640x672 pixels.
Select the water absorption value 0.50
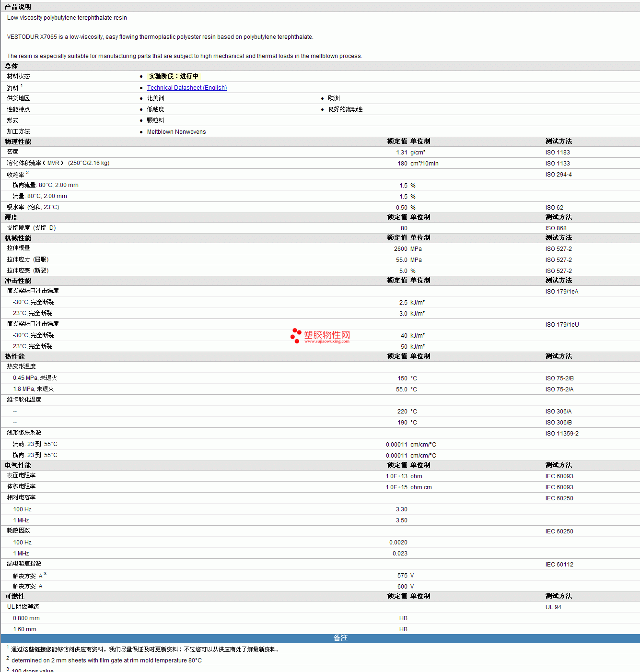click(x=402, y=208)
